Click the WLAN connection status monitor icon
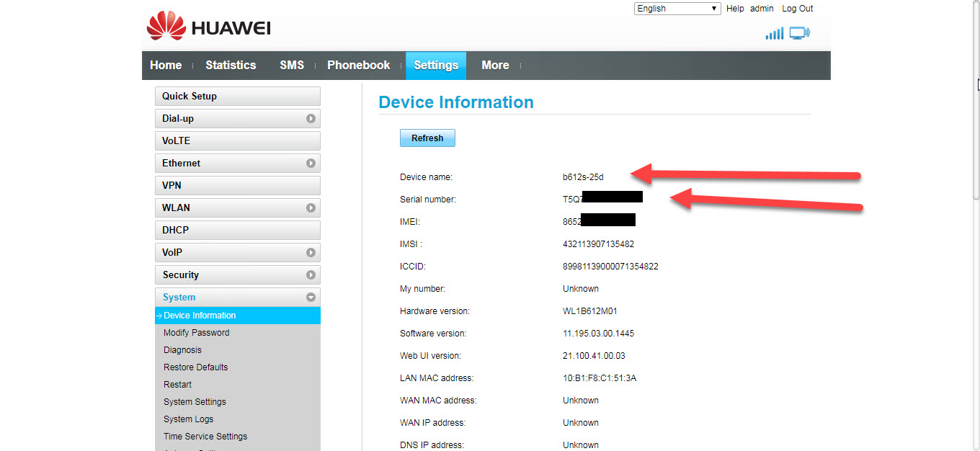 pos(800,33)
